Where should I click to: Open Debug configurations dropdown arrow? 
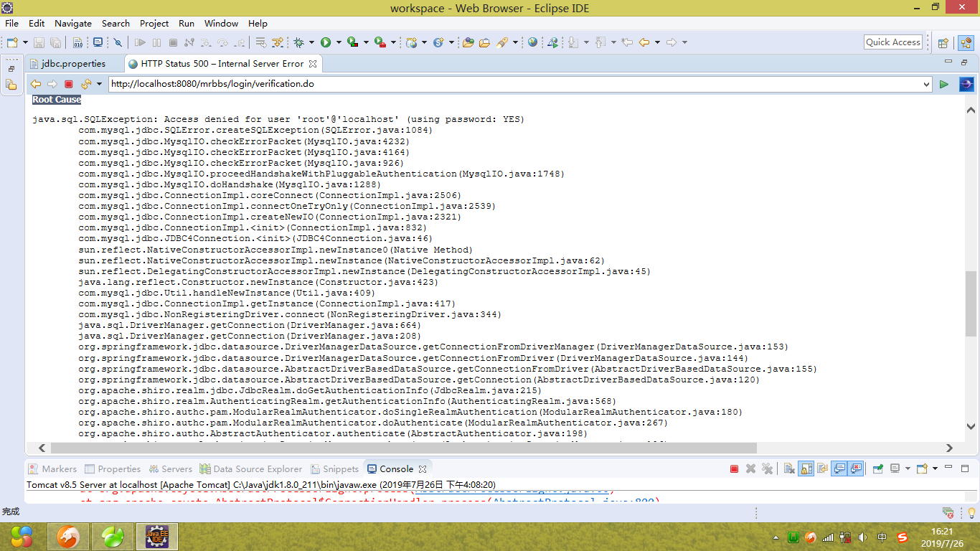tap(311, 42)
